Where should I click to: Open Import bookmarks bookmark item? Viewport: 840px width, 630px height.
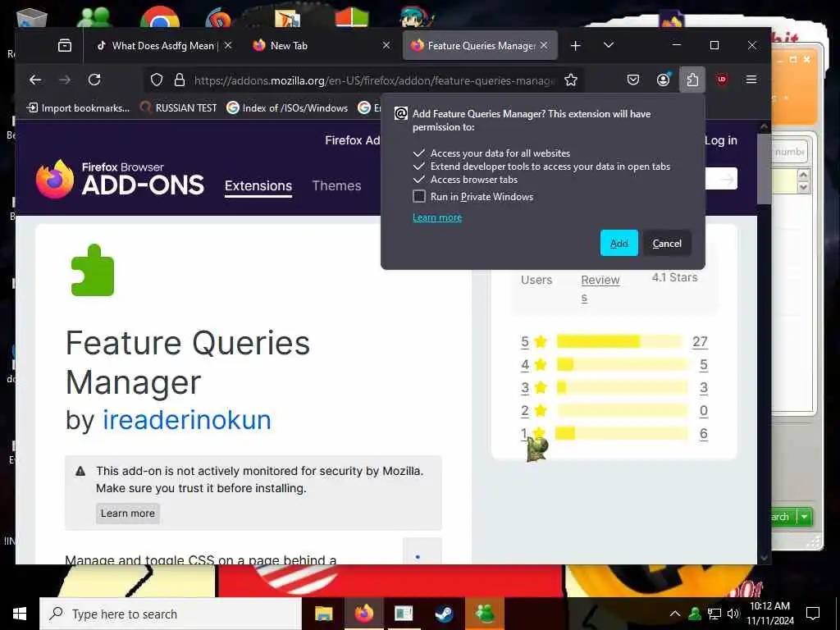pyautogui.click(x=78, y=107)
